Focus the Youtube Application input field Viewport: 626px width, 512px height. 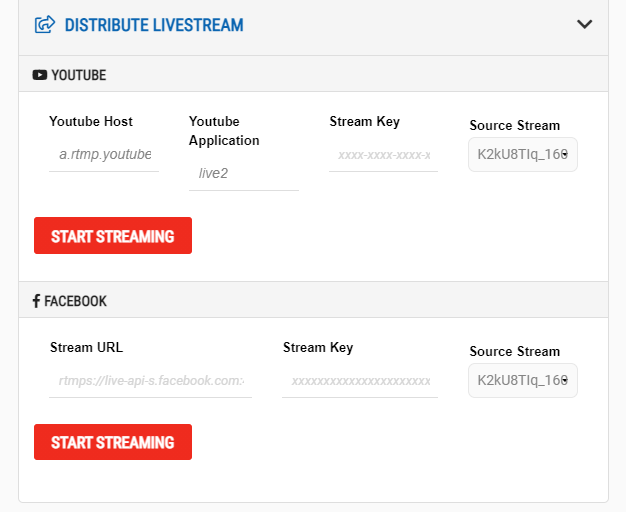point(244,173)
